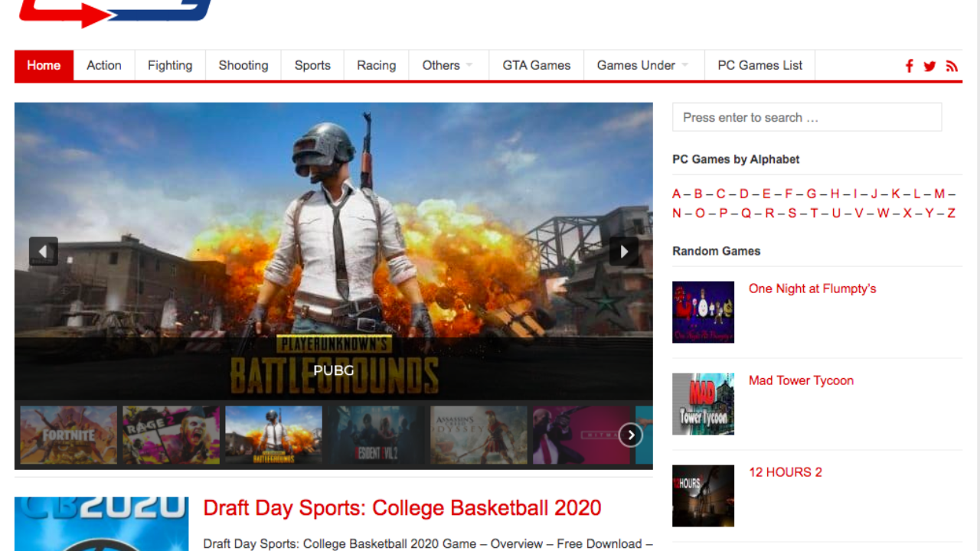980x551 pixels.
Task: Open the Sports category
Action: [x=312, y=65]
